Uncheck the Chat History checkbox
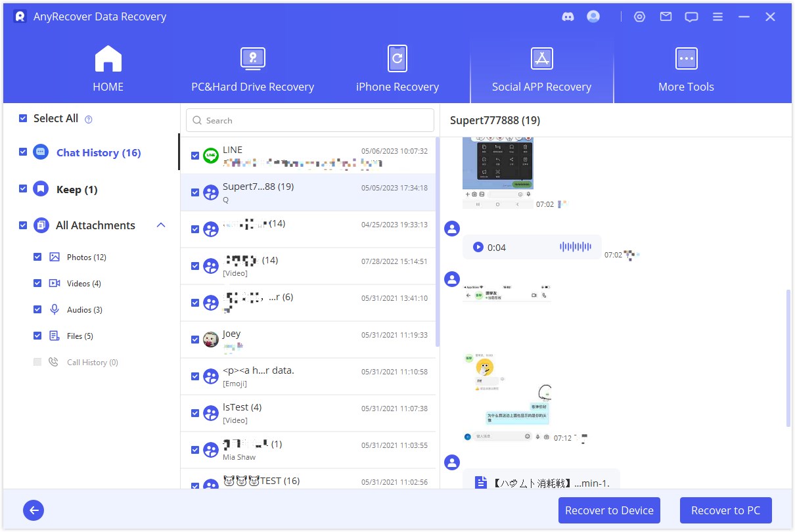Image resolution: width=795 pixels, height=532 pixels. 23,152
